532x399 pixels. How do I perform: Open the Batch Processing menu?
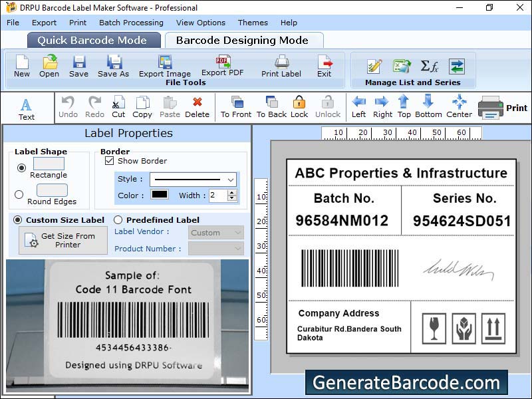point(132,22)
